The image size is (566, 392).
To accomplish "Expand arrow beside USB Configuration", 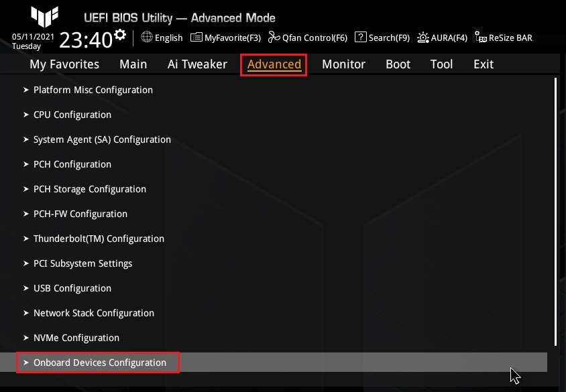I will click(x=25, y=288).
